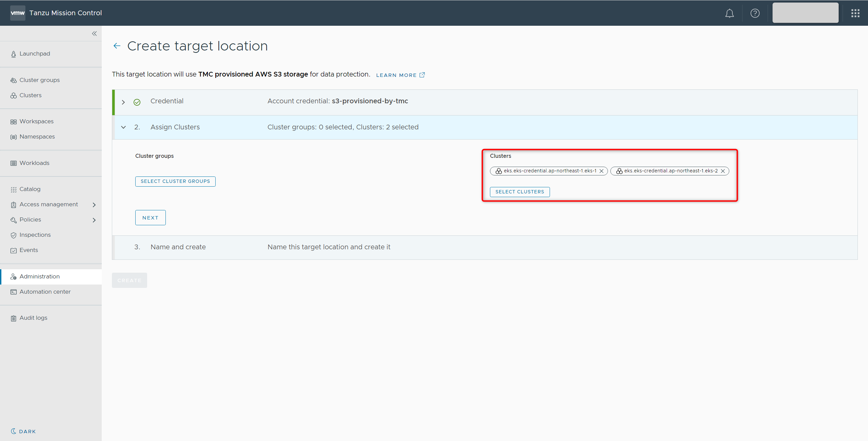Collapse the sidebar with double chevron

(94, 34)
